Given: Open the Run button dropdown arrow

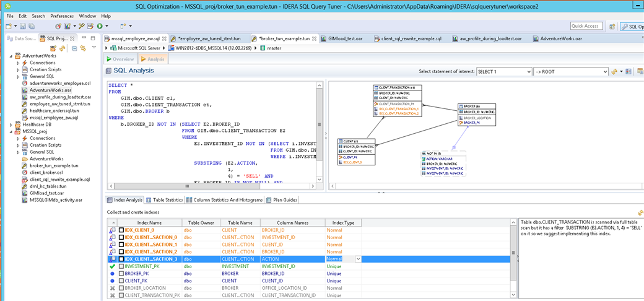Looking at the screenshot, I should [x=107, y=26].
